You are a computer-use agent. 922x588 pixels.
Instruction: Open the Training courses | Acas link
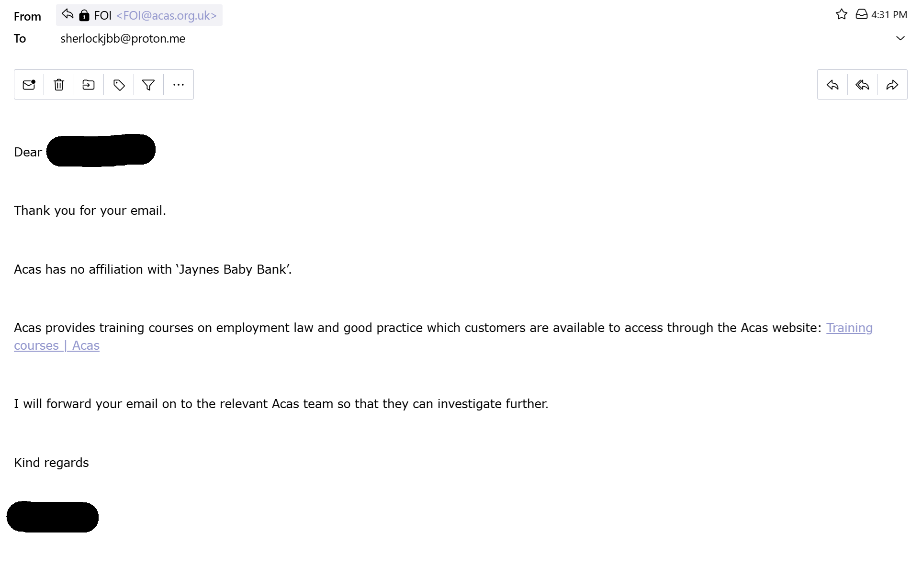[849, 328]
